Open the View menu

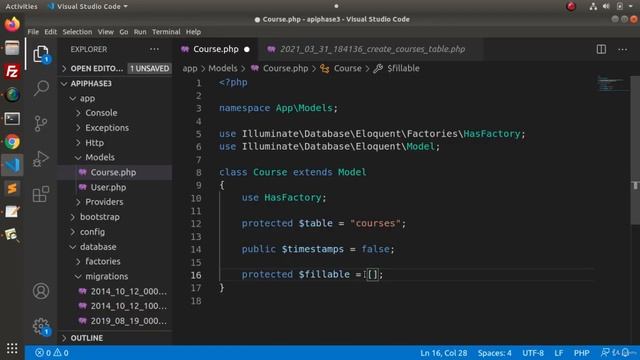click(106, 32)
